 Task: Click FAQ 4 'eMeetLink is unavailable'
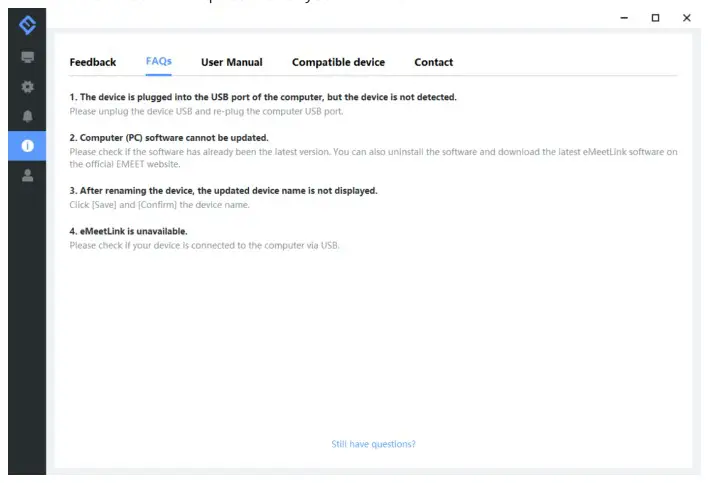coord(128,231)
